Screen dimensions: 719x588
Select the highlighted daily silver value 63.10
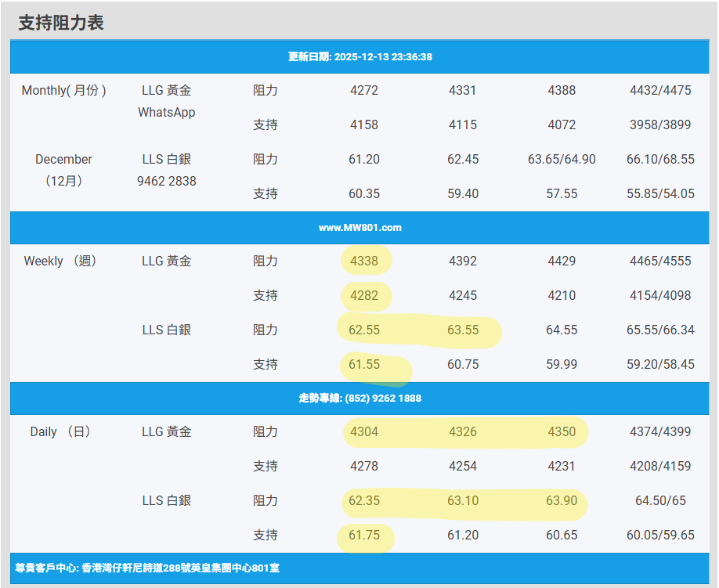[x=463, y=501]
